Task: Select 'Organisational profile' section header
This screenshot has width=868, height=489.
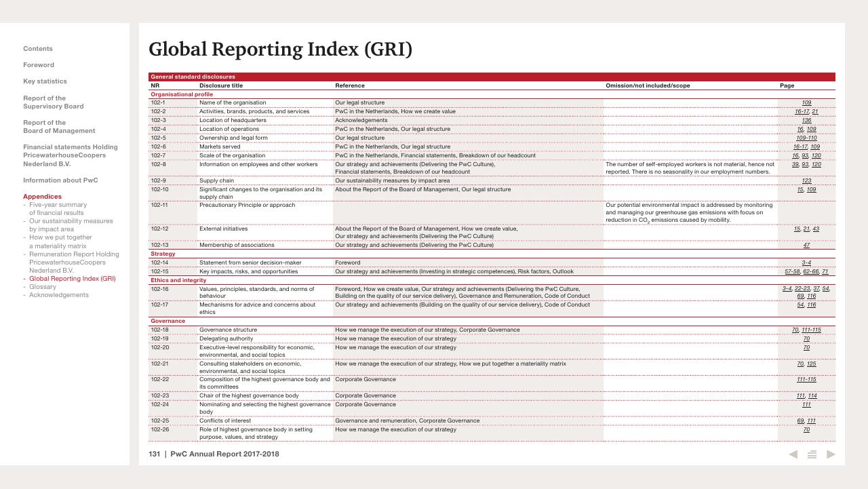Action: 182,95
